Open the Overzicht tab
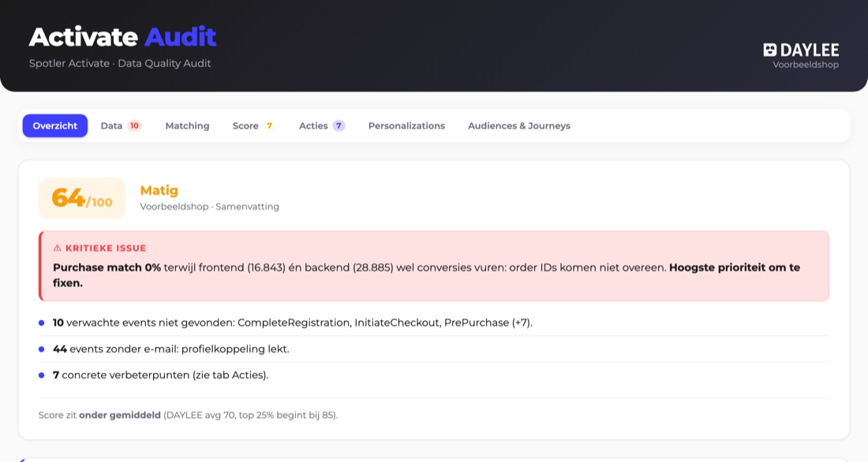 [x=54, y=125]
